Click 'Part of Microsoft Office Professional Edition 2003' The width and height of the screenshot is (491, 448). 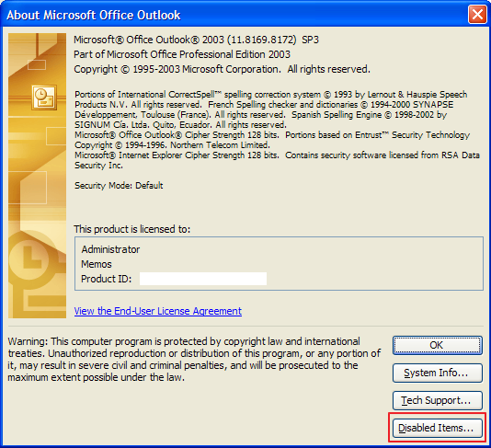point(182,54)
